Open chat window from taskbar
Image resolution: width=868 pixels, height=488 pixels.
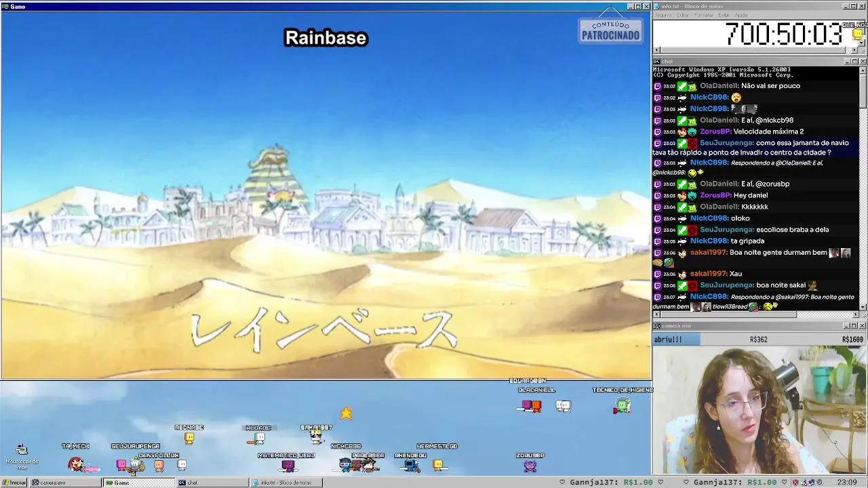pyautogui.click(x=212, y=483)
